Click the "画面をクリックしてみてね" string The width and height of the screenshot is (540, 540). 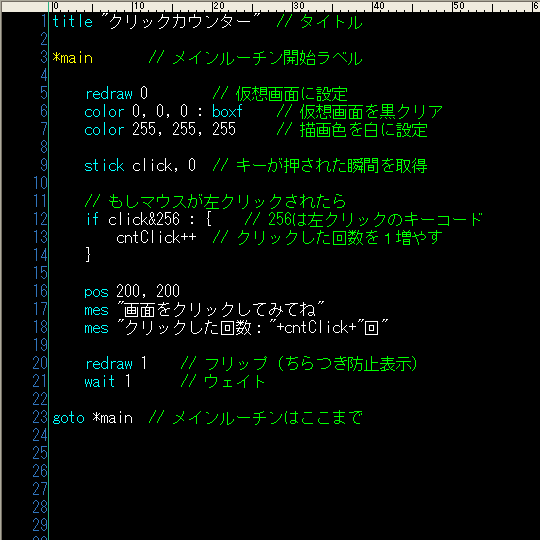pyautogui.click(x=221, y=309)
